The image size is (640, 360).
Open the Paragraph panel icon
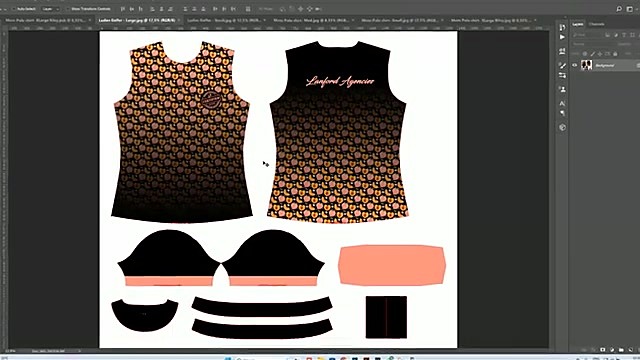click(x=562, y=113)
